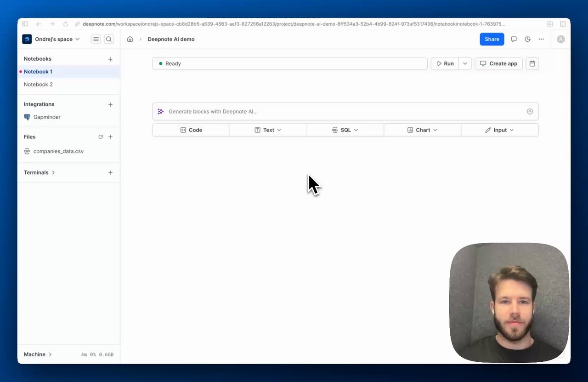The width and height of the screenshot is (588, 382).
Task: Click Deepnote AI demo breadcrumb title
Action: [171, 39]
